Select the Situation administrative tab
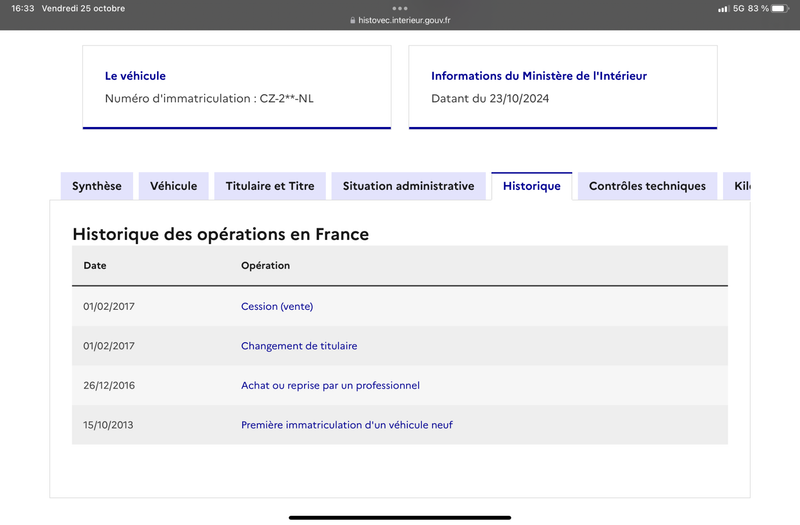This screenshot has height=525, width=800. click(408, 186)
